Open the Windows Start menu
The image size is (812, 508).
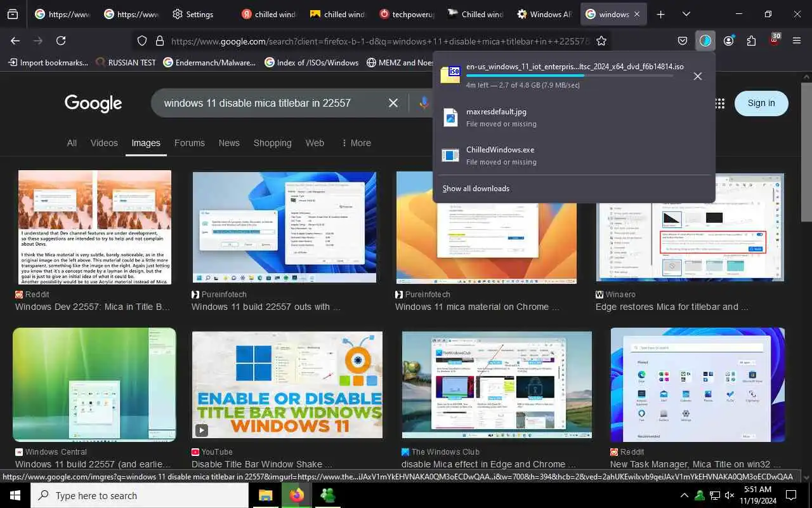pyautogui.click(x=15, y=495)
